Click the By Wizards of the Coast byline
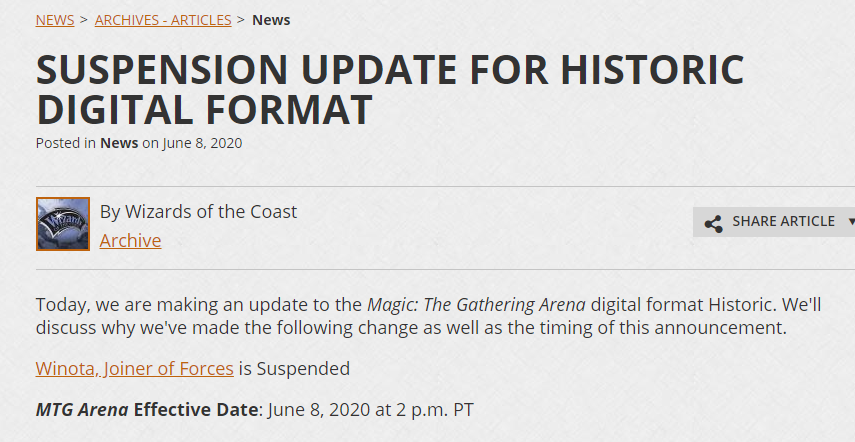 click(198, 212)
